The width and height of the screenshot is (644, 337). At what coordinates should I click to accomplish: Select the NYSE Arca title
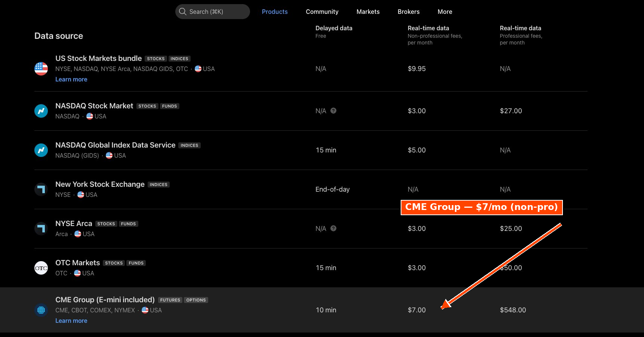pyautogui.click(x=74, y=223)
